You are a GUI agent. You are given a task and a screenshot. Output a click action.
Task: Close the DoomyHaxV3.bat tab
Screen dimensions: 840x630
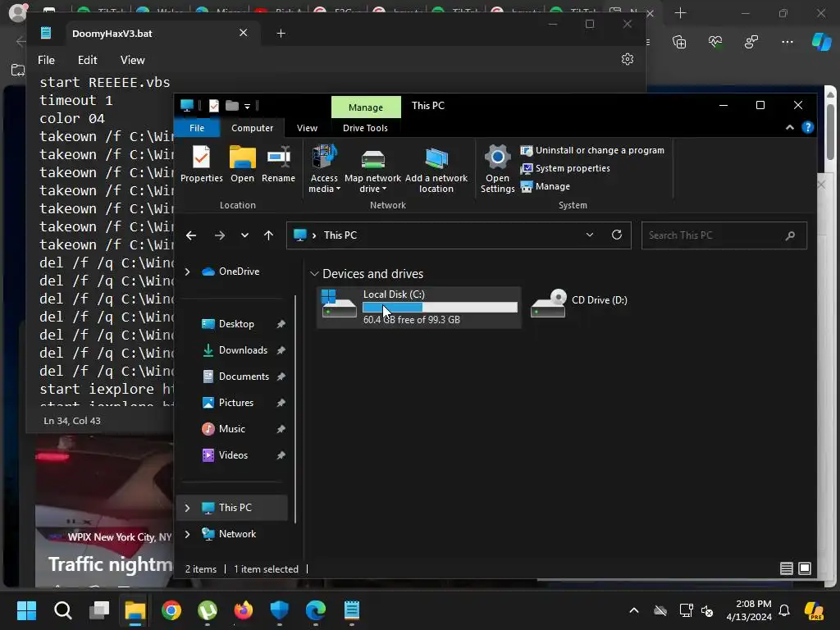[x=243, y=33]
